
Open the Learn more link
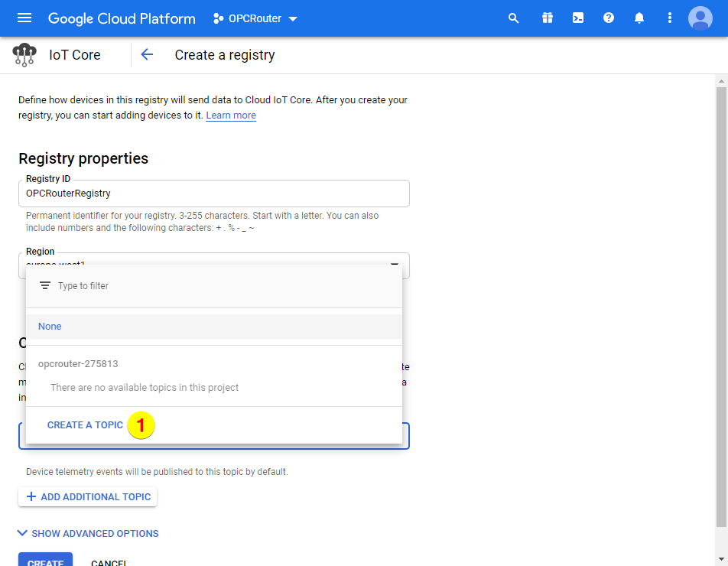pyautogui.click(x=230, y=115)
